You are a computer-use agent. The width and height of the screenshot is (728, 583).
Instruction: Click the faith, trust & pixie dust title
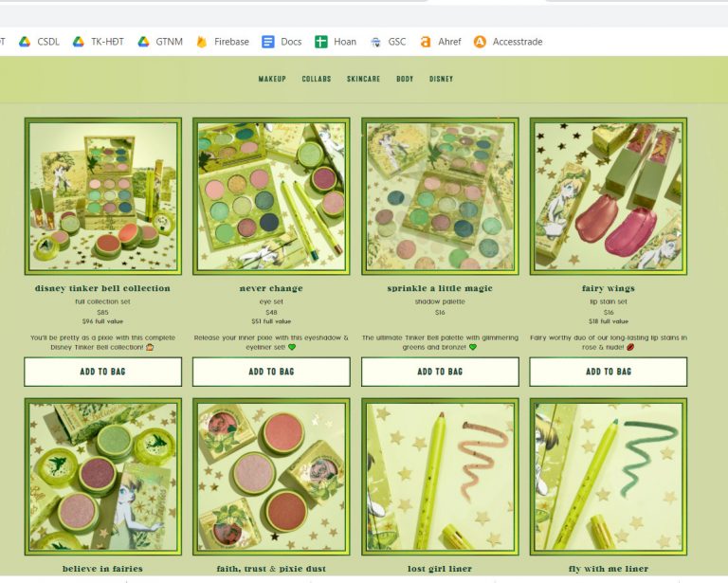[x=271, y=569]
